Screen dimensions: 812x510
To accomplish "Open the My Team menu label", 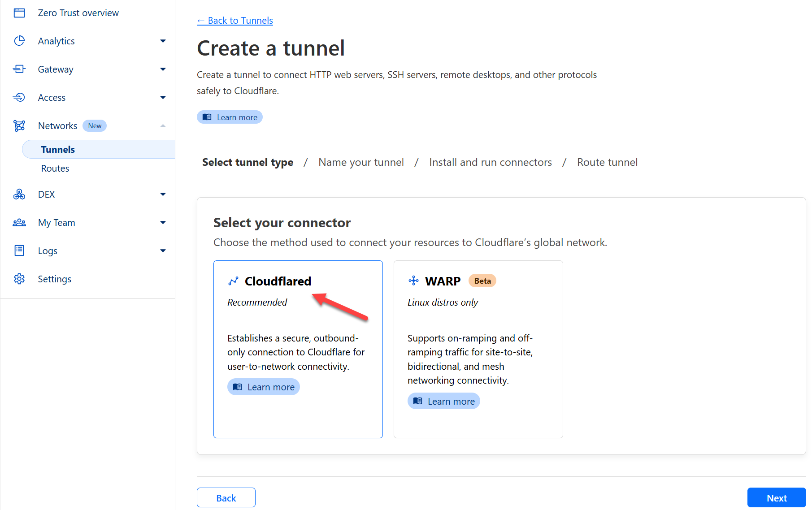I will pyautogui.click(x=56, y=223).
